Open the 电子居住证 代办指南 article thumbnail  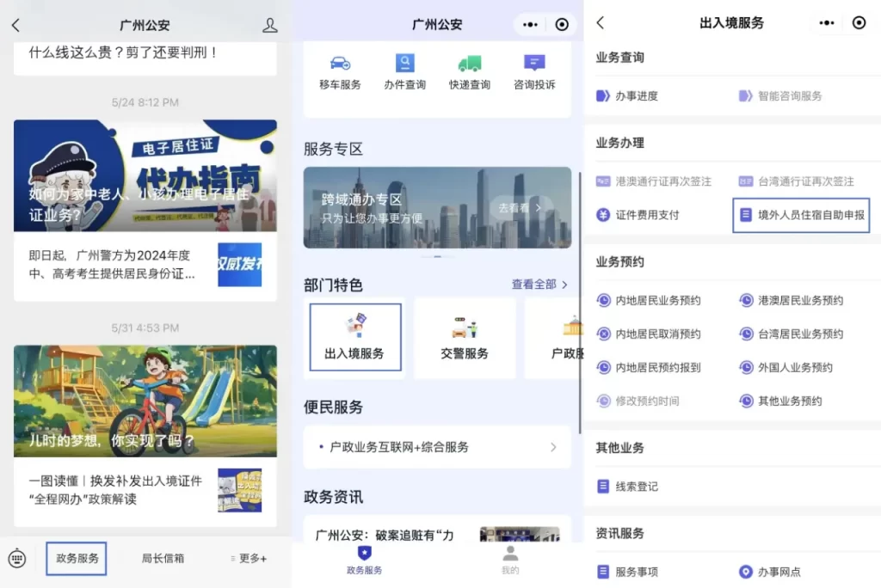coord(145,175)
